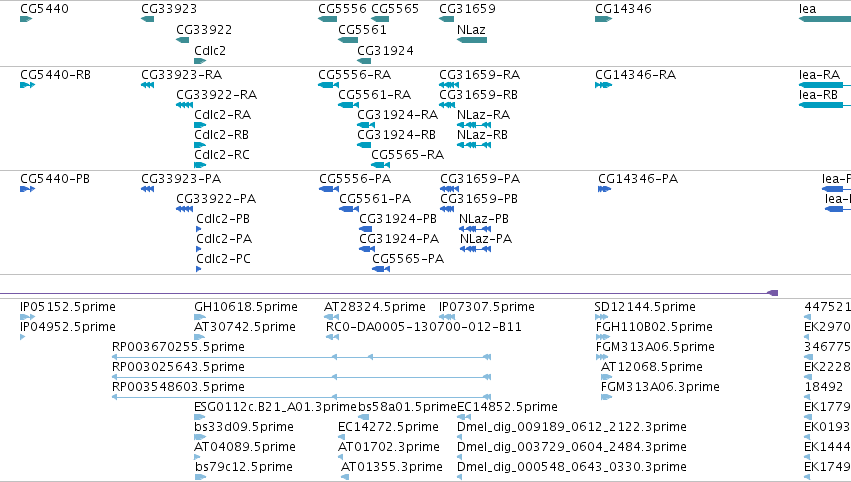Click transcript NLaz-RA

click(484, 115)
